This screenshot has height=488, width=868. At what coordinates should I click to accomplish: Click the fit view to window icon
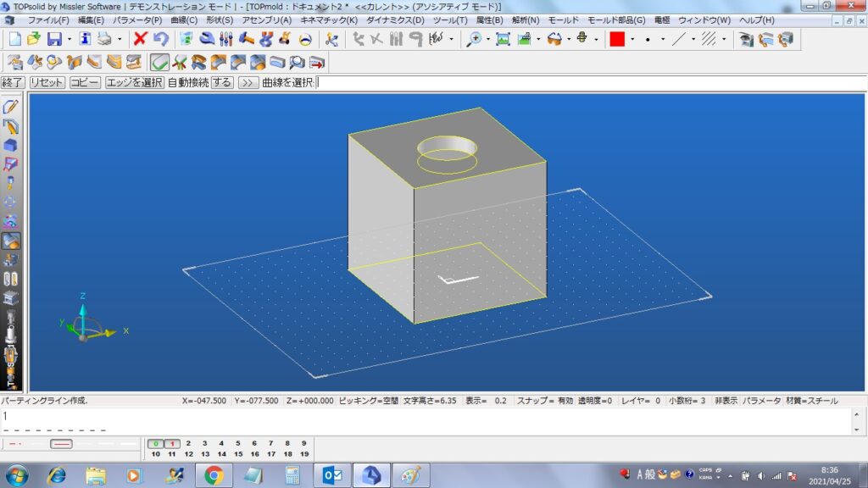point(503,39)
